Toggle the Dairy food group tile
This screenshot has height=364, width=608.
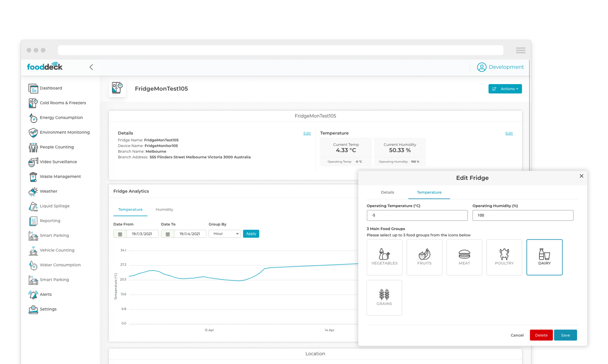coord(544,257)
